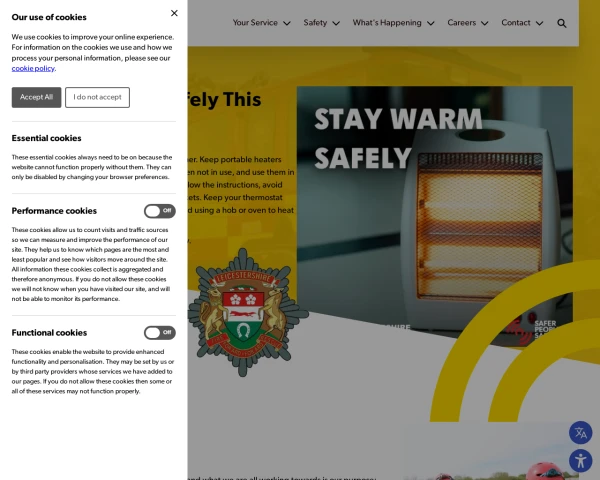Enable Performance cookies toggle
600x480 pixels.
(x=160, y=211)
